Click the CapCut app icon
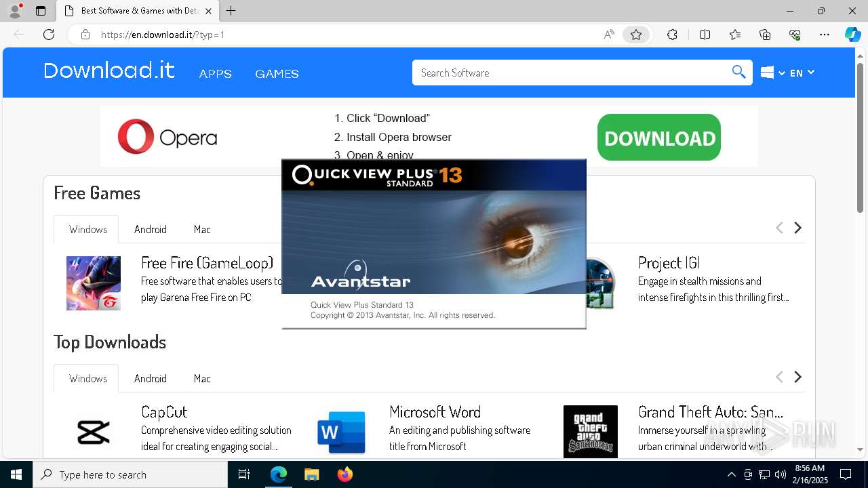 [x=94, y=432]
